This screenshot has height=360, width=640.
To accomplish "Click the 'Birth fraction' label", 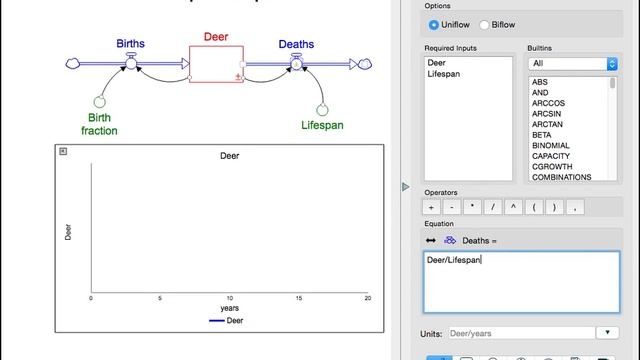I will pos(99,124).
